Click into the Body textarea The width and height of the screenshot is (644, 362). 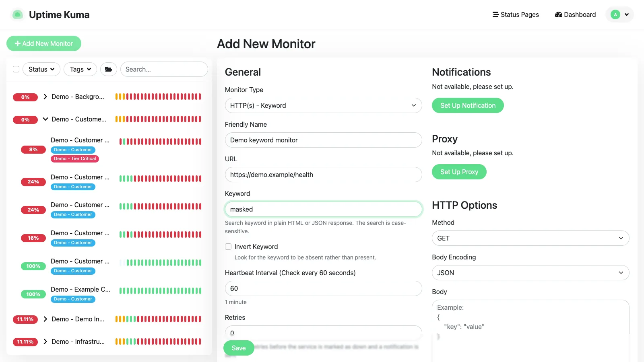click(x=530, y=331)
